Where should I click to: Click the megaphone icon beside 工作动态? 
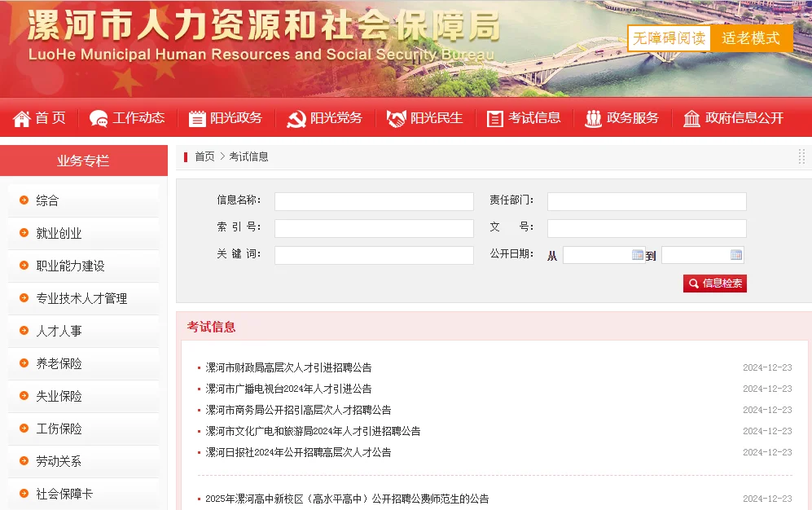(x=99, y=118)
